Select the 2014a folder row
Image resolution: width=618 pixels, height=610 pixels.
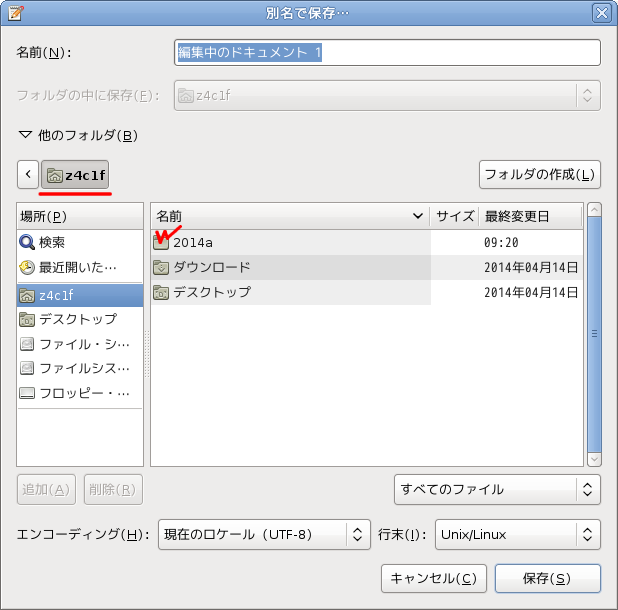(367, 242)
